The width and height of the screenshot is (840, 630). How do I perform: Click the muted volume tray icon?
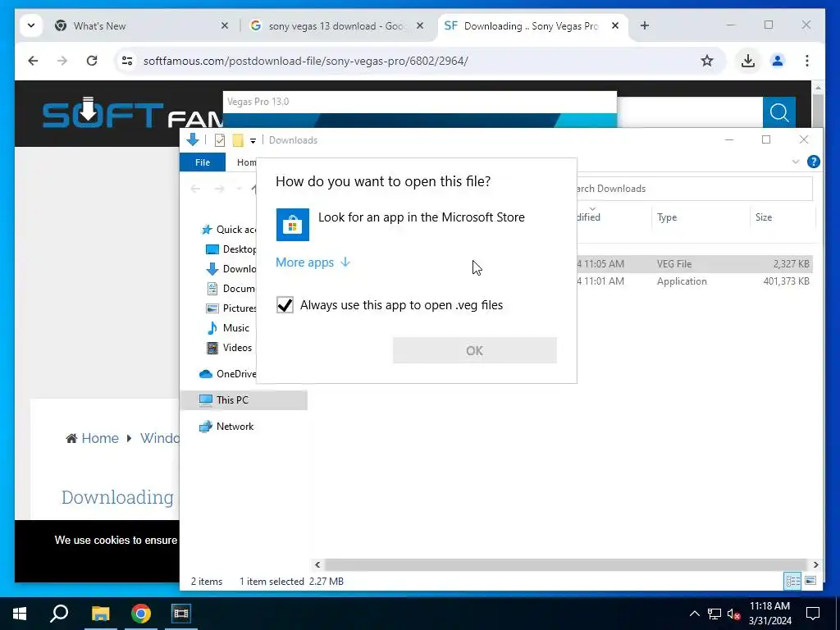(733, 614)
